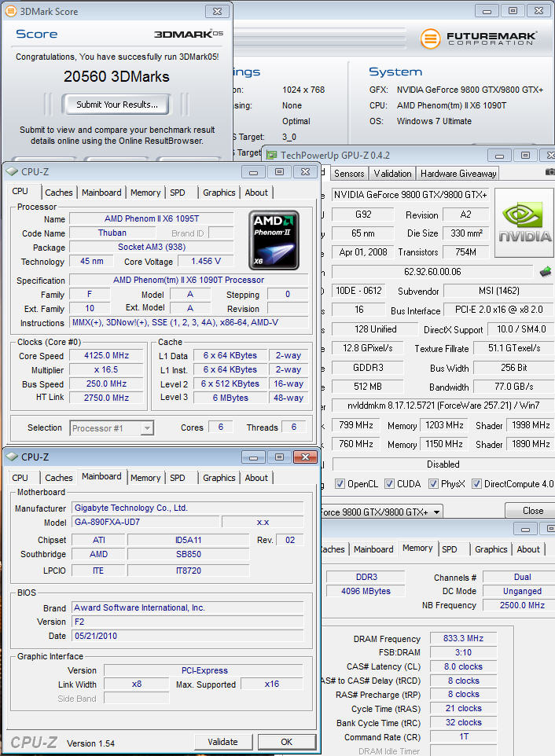Click the Bandwidth value 77.0 GB/s

tap(513, 387)
